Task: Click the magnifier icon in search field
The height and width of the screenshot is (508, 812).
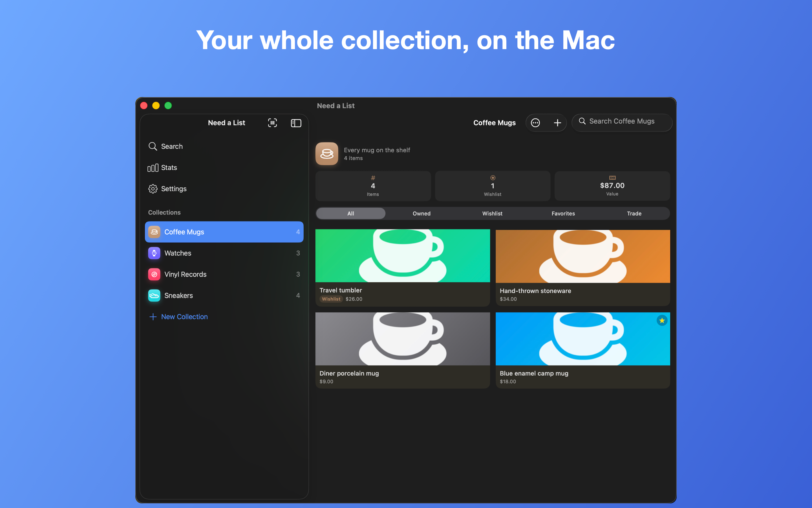Action: tap(582, 121)
